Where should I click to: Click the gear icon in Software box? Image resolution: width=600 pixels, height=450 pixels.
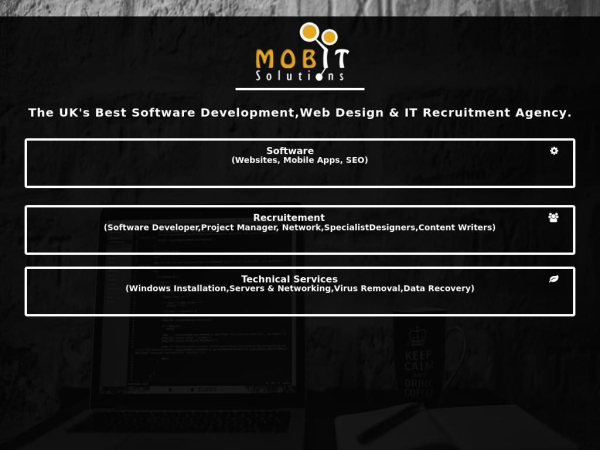click(554, 151)
